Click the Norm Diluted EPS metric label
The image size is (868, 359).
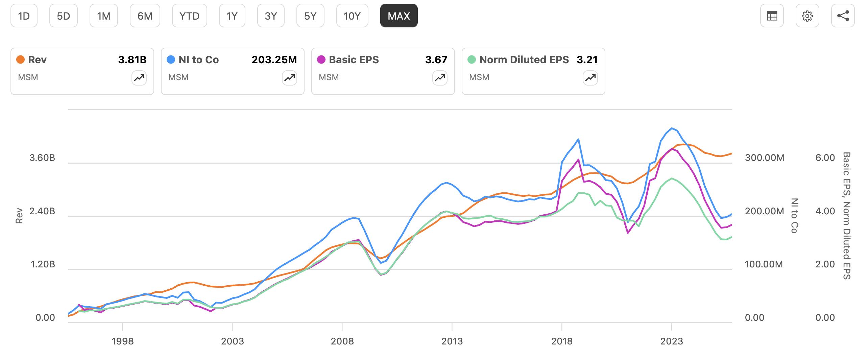click(x=524, y=60)
